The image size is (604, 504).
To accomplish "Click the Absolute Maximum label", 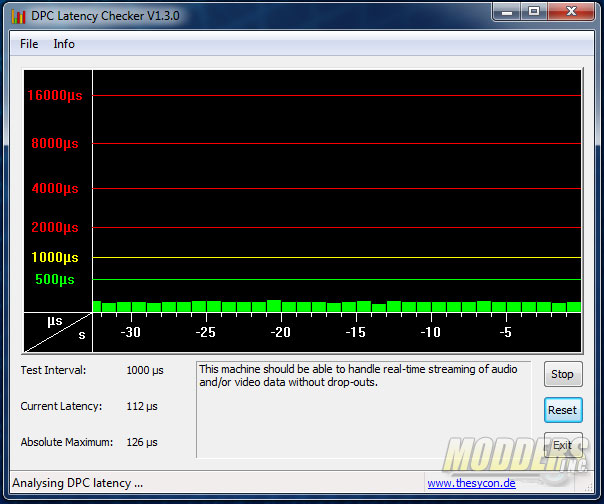I will click(67, 442).
